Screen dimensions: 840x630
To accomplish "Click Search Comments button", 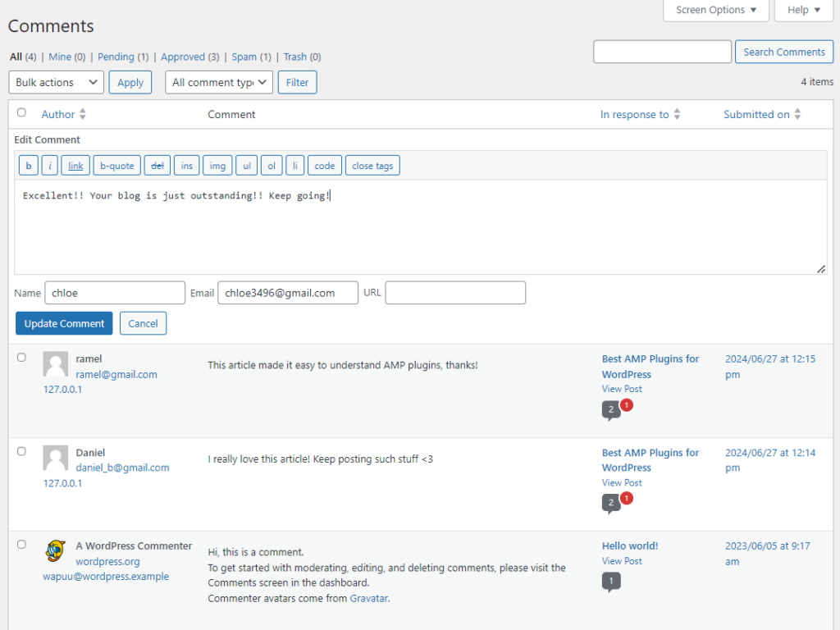I will click(x=783, y=52).
